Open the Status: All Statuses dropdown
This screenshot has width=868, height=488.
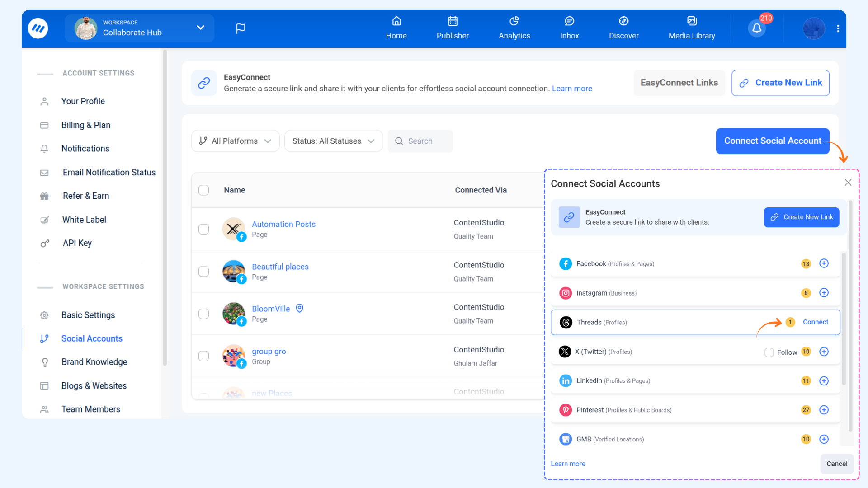[333, 141]
